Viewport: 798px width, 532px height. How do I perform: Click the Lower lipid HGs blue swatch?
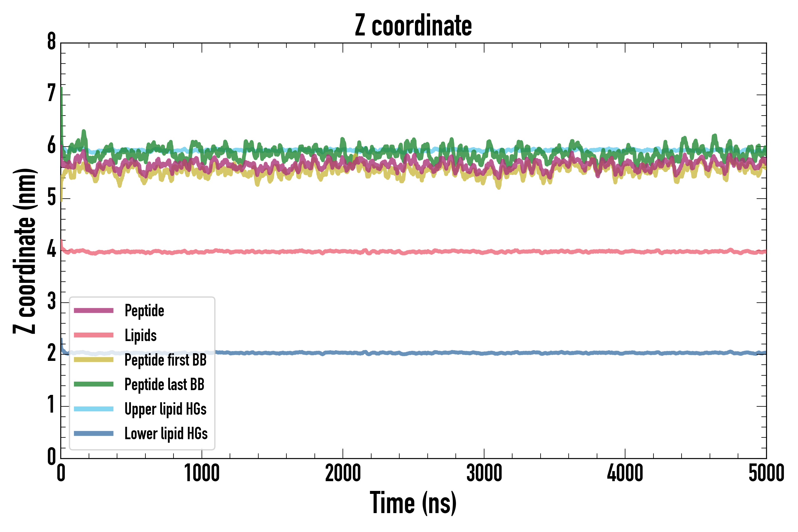click(94, 433)
